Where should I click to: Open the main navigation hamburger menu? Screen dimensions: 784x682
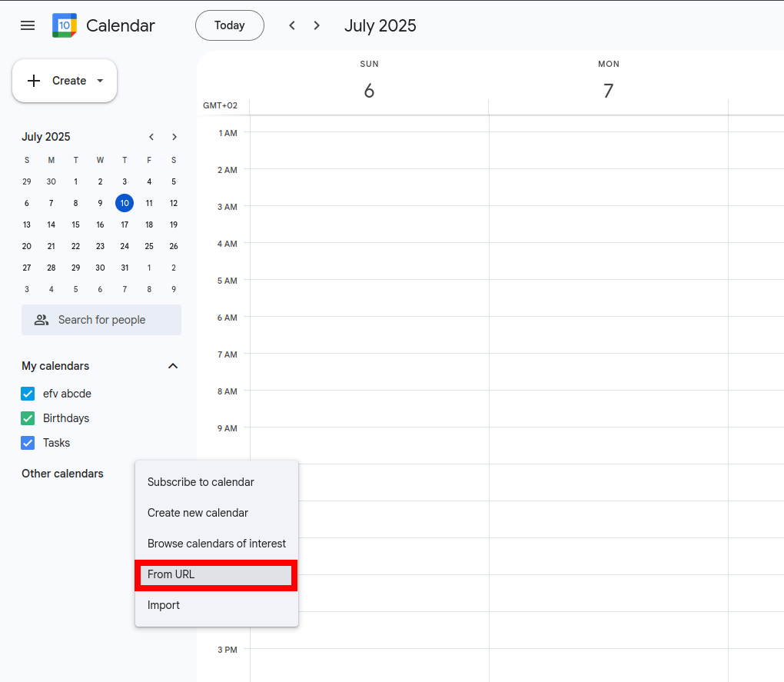(27, 25)
